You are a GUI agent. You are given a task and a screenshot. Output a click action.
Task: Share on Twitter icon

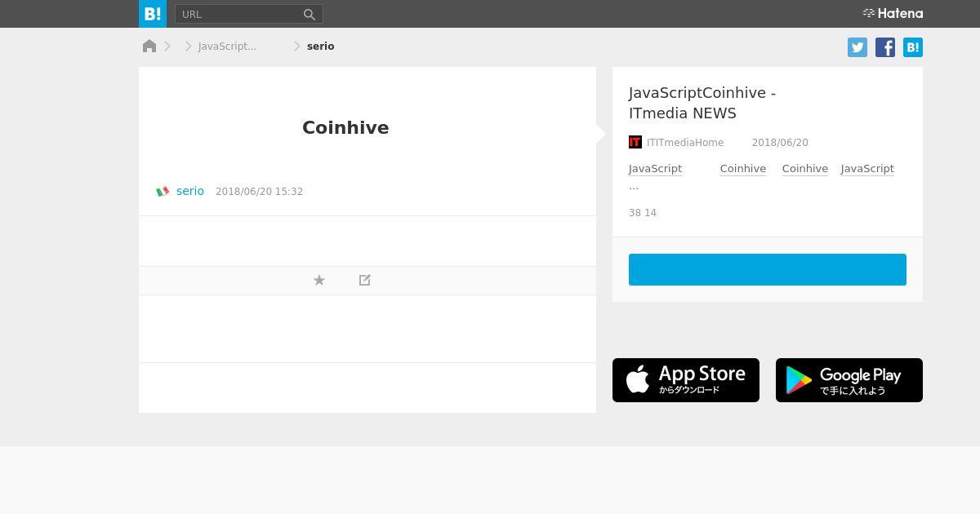(x=857, y=47)
